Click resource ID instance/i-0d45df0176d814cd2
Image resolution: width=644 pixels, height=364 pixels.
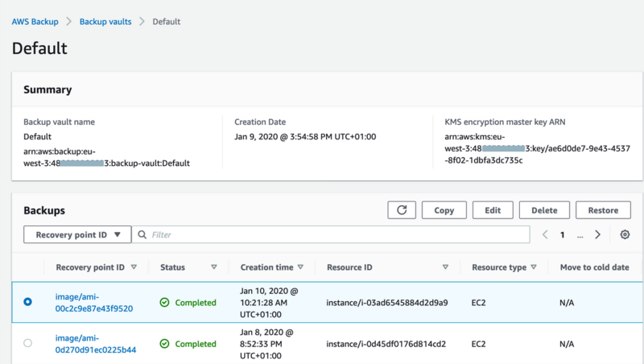386,344
